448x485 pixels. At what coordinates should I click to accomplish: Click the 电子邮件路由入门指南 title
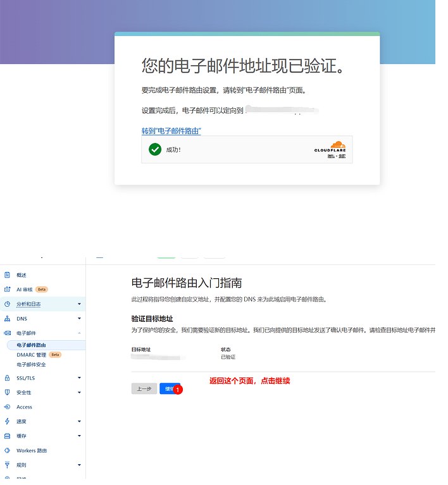(x=187, y=283)
